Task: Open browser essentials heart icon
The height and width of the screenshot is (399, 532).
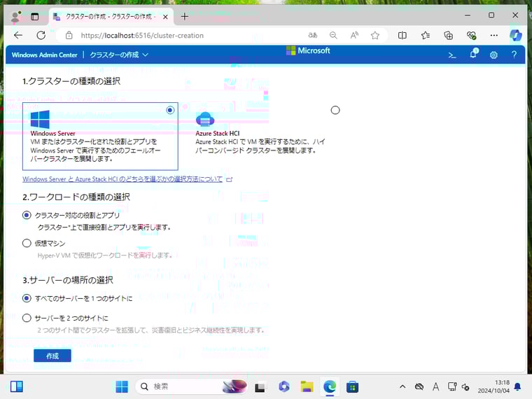Action: [x=471, y=35]
